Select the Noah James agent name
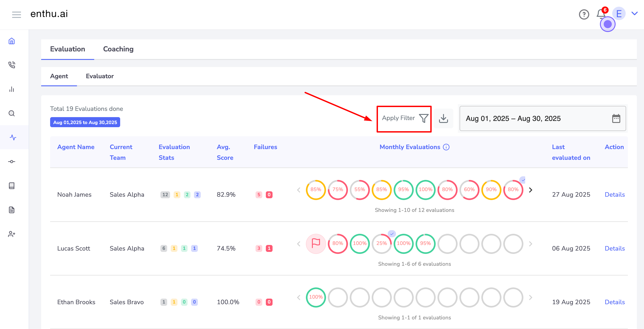Image resolution: width=644 pixels, height=329 pixels. pyautogui.click(x=74, y=195)
